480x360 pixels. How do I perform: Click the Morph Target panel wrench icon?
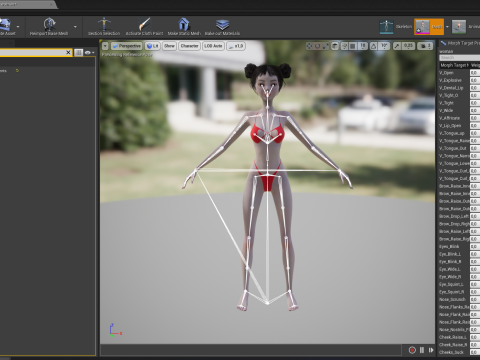pyautogui.click(x=443, y=43)
